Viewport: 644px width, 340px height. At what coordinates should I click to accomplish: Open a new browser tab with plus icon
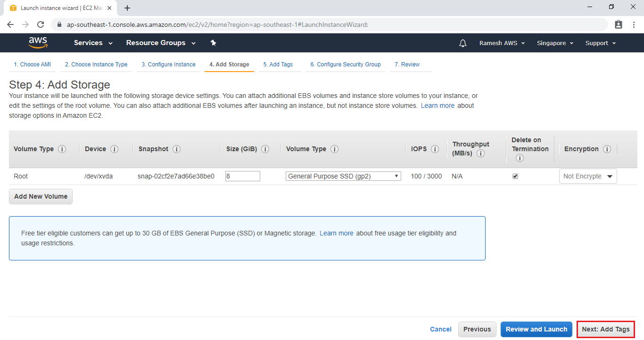click(x=127, y=8)
